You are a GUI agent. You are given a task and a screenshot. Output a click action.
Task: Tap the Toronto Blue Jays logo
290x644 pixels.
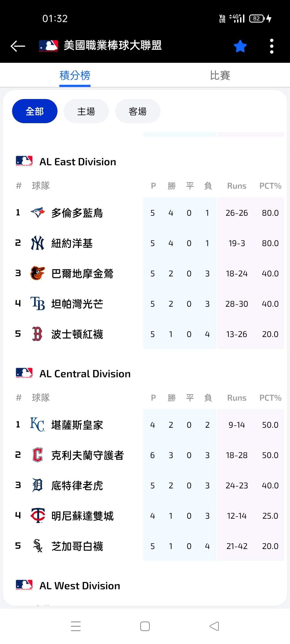point(37,213)
